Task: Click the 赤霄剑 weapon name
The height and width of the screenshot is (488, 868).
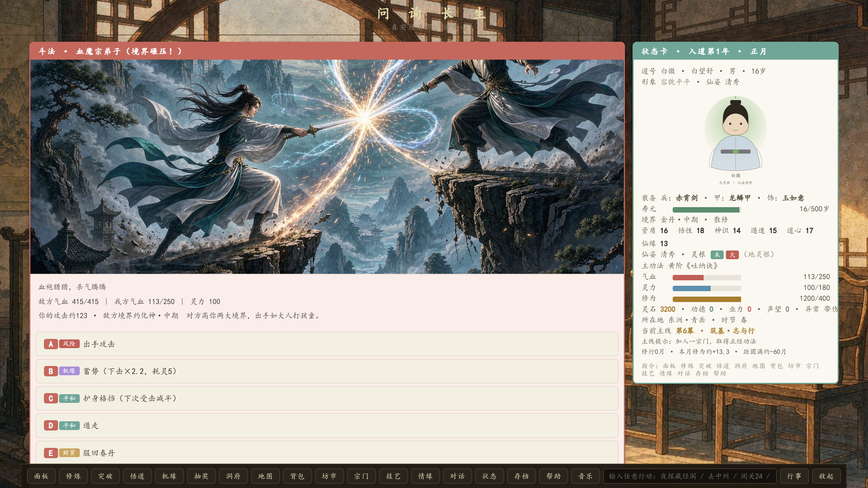Action: pyautogui.click(x=686, y=198)
